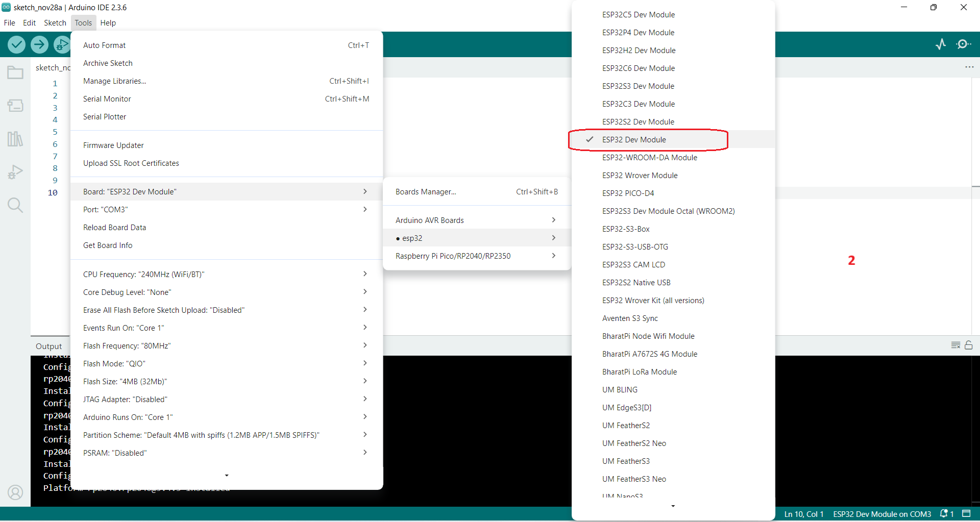This screenshot has height=522, width=980.
Task: Click Ln 10, Col 1 status indicator
Action: (804, 514)
